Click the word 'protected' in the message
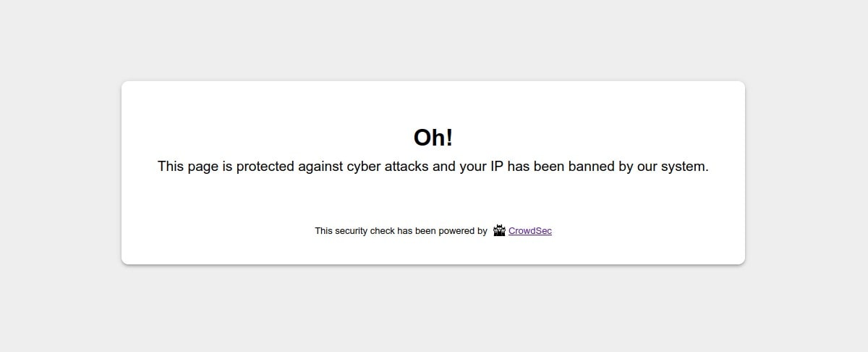Screen dimensions: 868x352 coord(266,167)
